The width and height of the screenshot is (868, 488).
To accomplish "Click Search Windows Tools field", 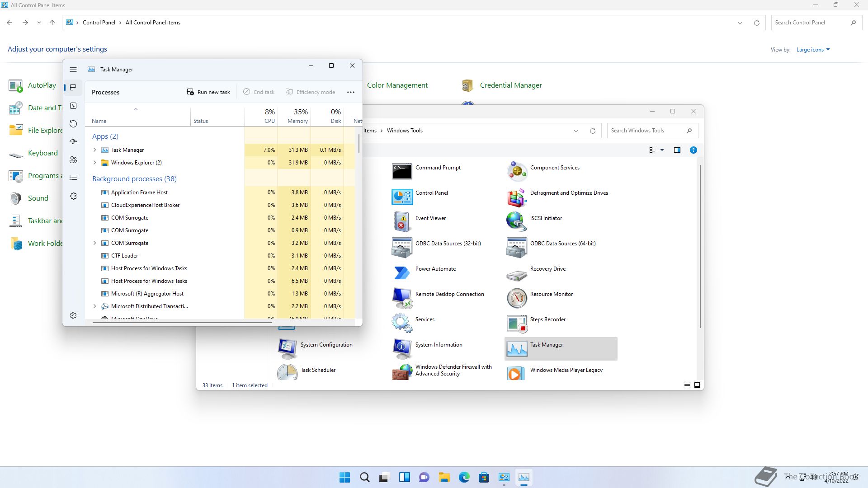I will point(652,131).
